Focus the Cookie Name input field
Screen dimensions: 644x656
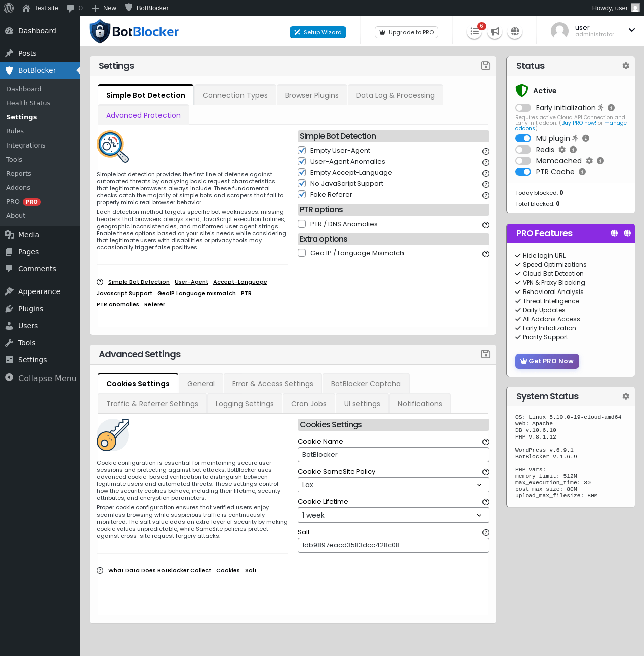coord(393,455)
